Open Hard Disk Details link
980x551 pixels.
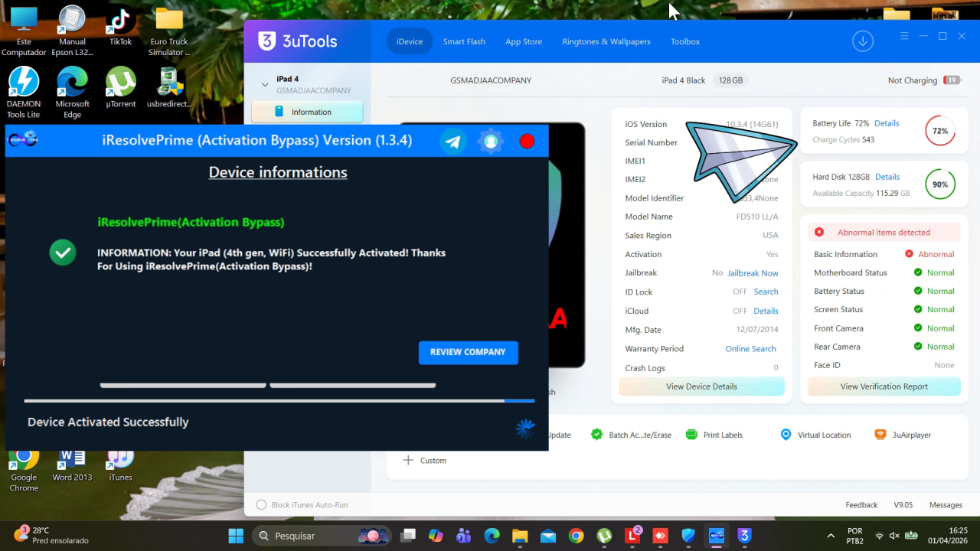[887, 177]
